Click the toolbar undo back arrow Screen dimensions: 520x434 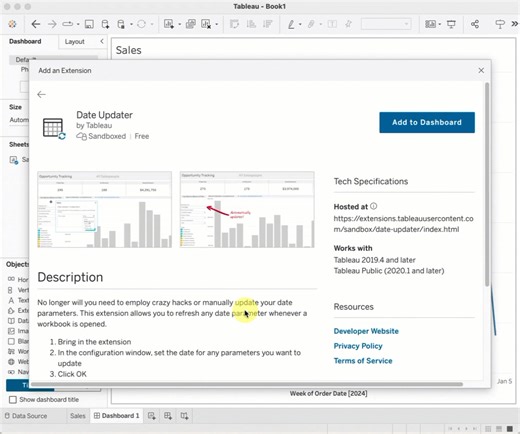tap(35, 24)
